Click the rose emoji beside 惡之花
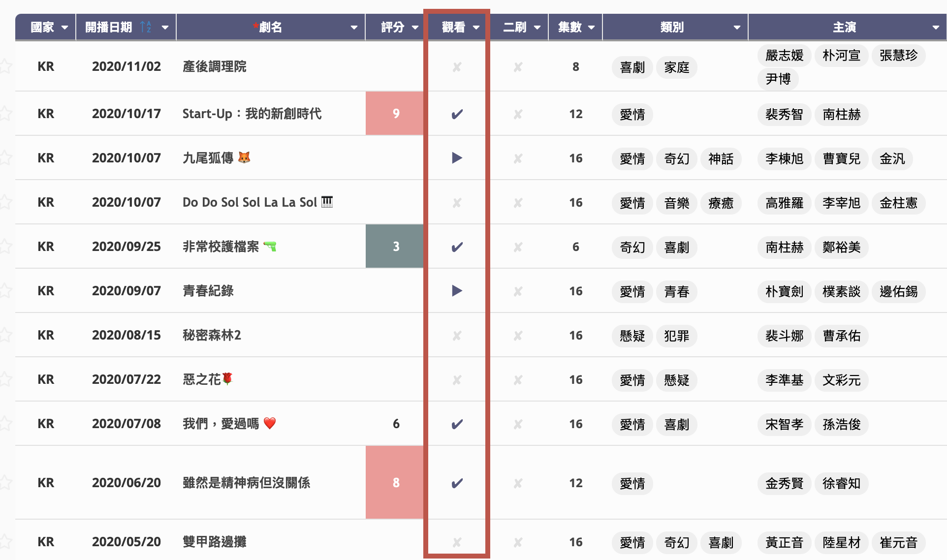The image size is (947, 560). pos(227,378)
